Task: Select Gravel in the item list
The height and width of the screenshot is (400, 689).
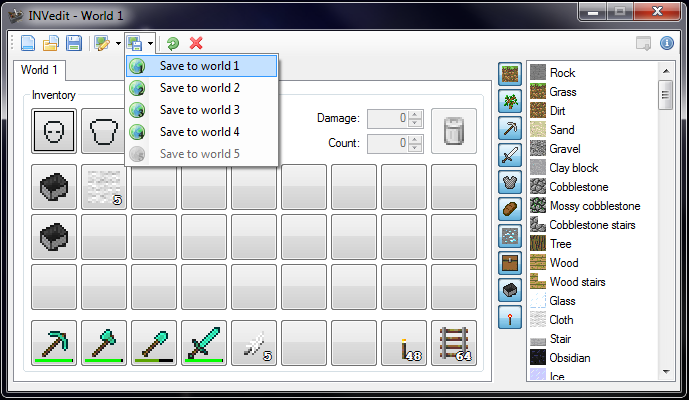Action: 565,149
